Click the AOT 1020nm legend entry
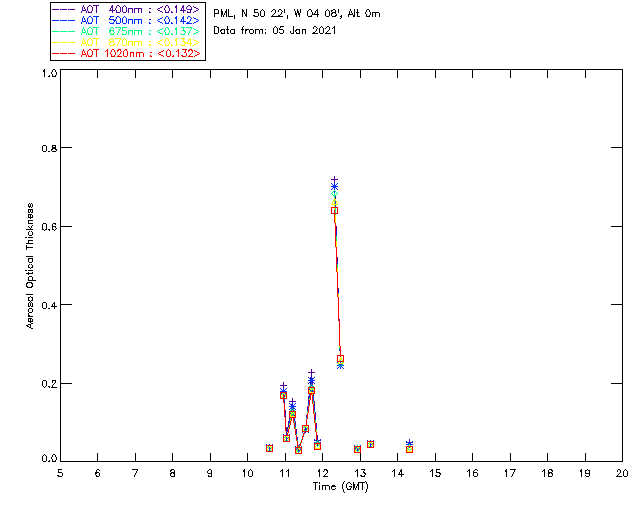The image size is (640, 512). click(127, 53)
